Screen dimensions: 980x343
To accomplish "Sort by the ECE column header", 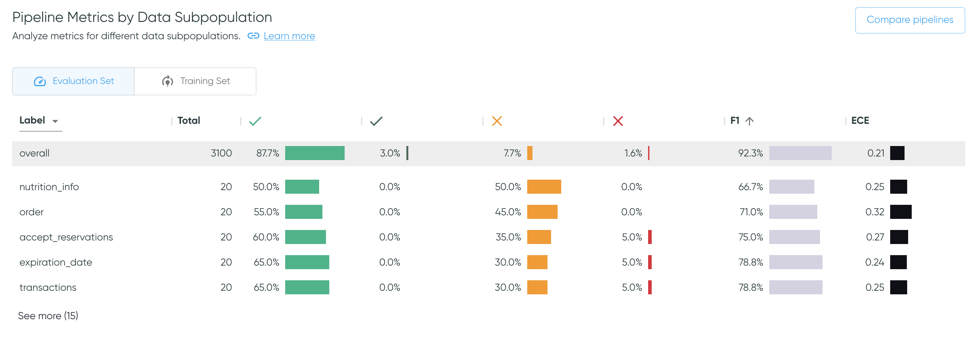I will 860,121.
